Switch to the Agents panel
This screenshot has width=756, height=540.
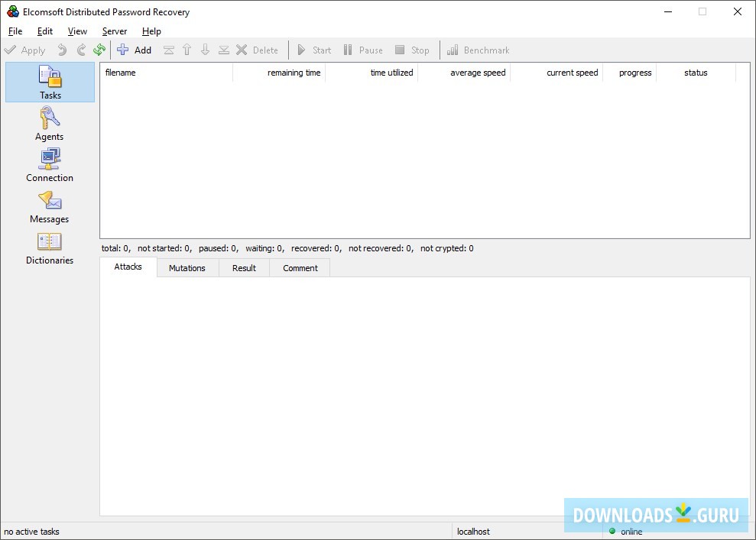(49, 123)
